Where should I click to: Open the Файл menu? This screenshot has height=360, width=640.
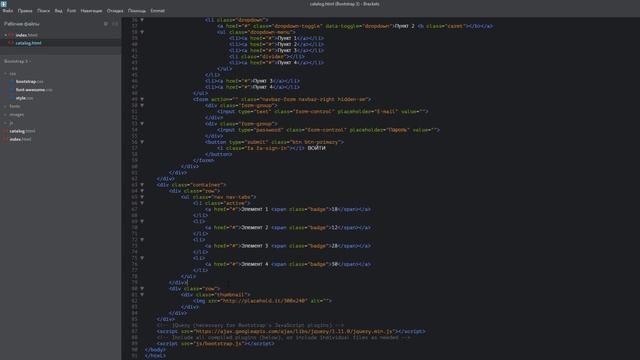click(8, 11)
